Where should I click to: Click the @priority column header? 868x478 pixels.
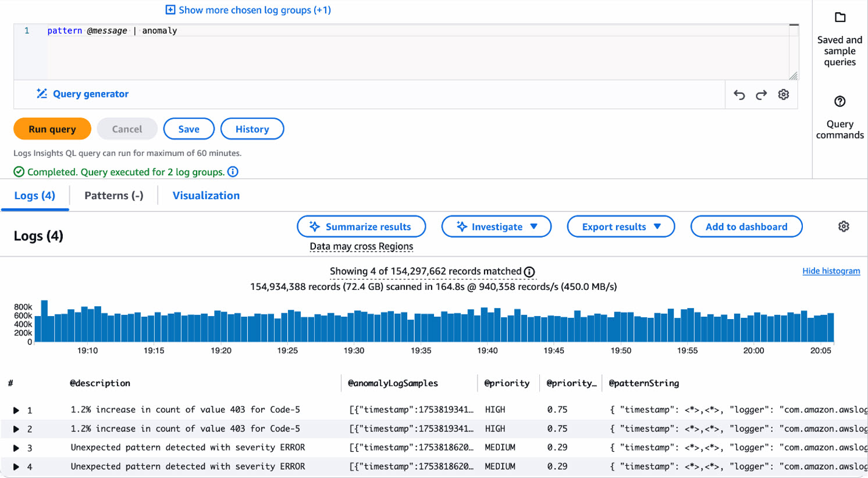[x=507, y=383]
